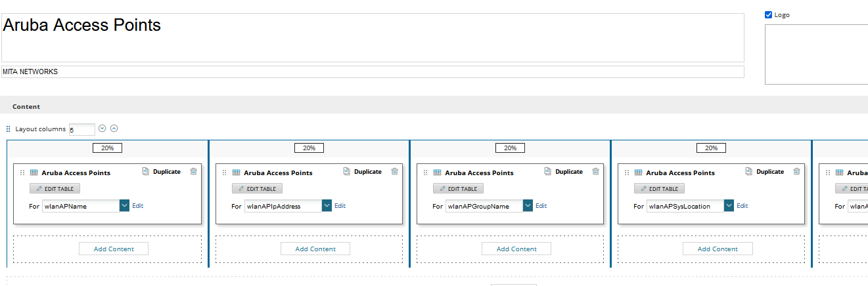Click the Layout columns drag handle
Viewport: 868px width, 286px height.
click(9, 129)
